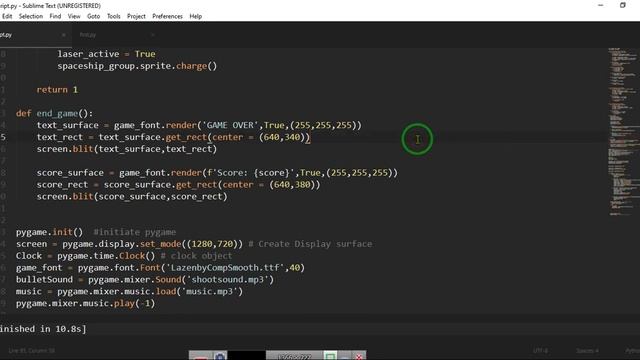This screenshot has width=640, height=360.
Task: Click the green square icon on recorder bar
Action: pos(330,356)
